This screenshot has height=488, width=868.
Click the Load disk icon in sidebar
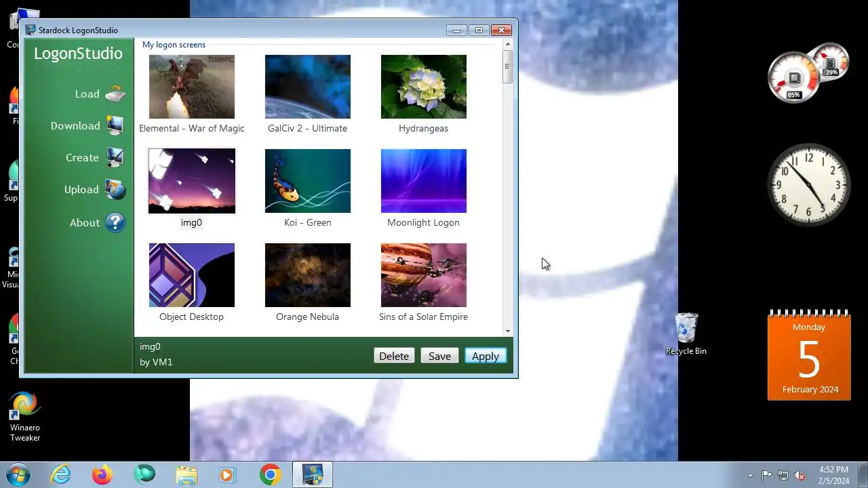point(115,94)
